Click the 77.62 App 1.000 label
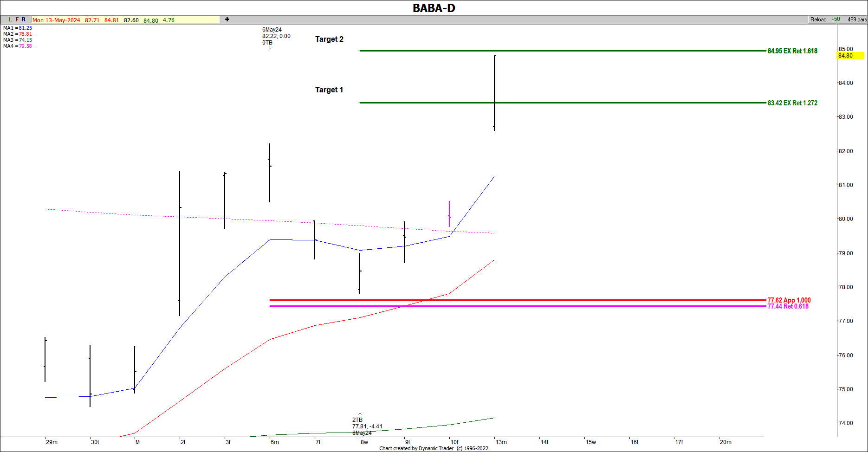This screenshot has height=452, width=868. [x=789, y=300]
